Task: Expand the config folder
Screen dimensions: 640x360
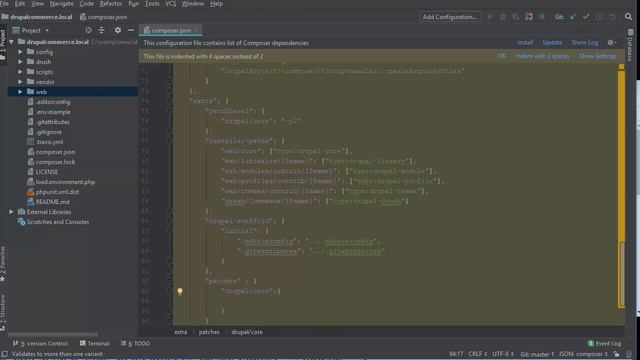Action: pyautogui.click(x=20, y=52)
